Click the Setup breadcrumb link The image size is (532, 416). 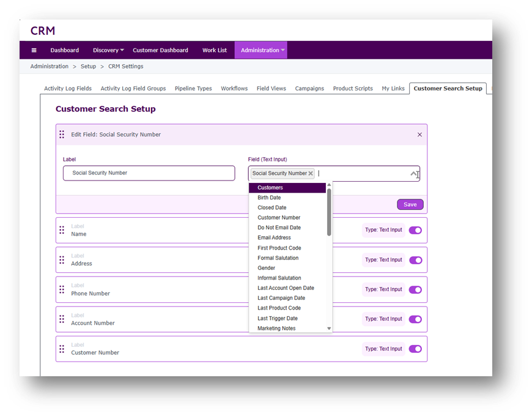pos(88,66)
